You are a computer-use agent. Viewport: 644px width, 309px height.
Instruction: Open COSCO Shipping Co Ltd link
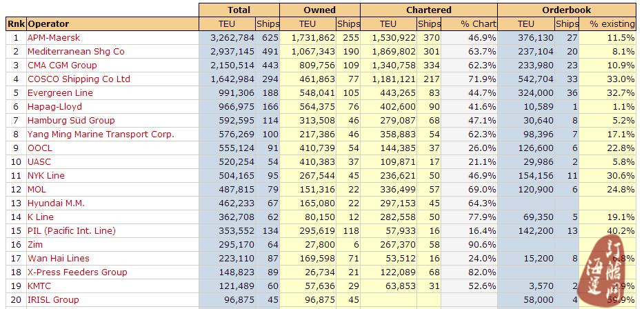79,79
